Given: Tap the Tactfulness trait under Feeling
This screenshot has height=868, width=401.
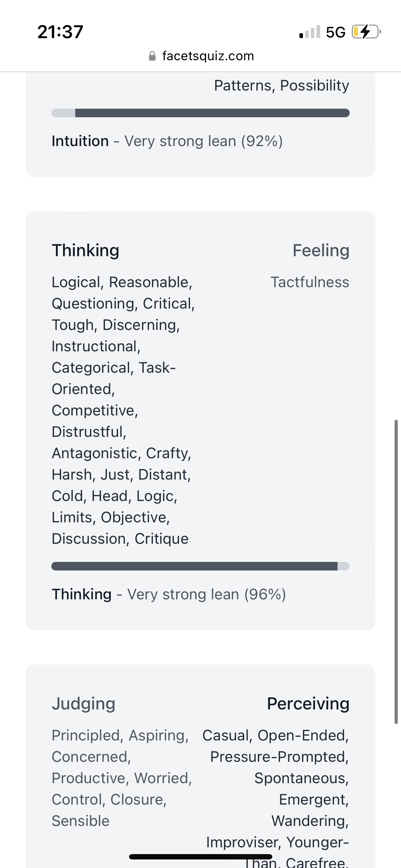Looking at the screenshot, I should click(x=310, y=282).
